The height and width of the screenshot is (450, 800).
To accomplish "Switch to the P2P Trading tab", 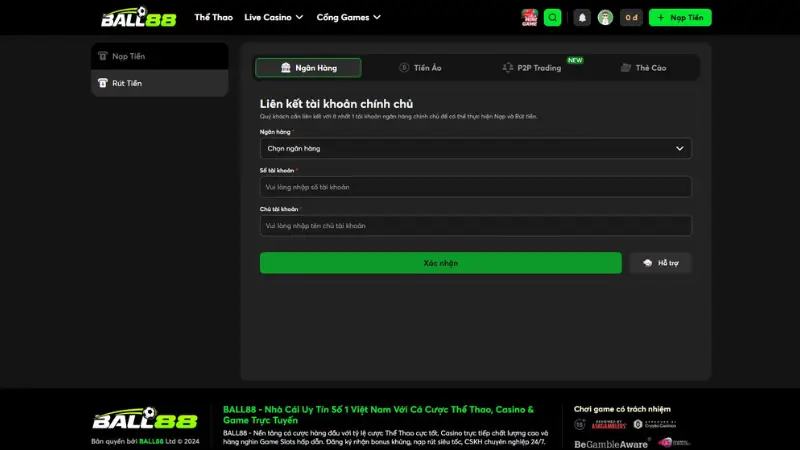I will (x=532, y=68).
